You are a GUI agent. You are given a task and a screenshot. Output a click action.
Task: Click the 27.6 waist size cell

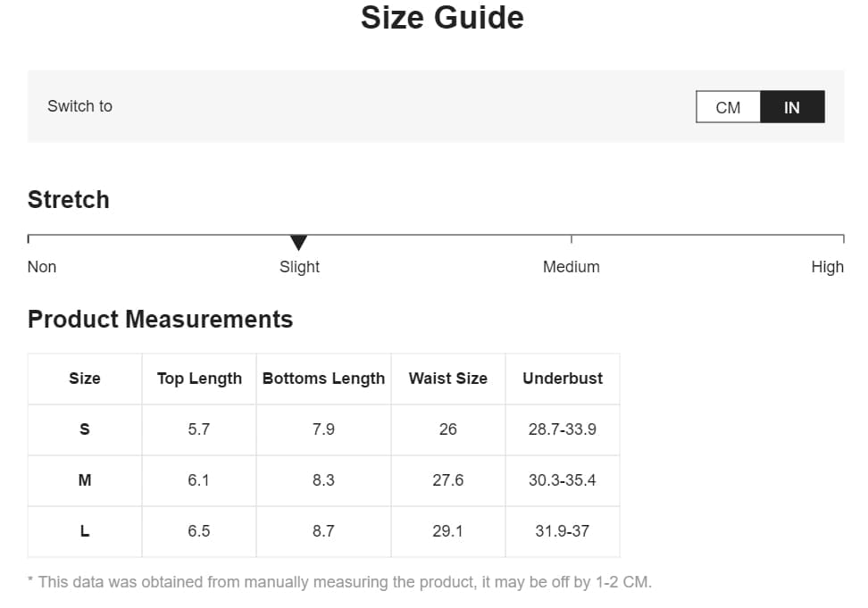pos(447,480)
